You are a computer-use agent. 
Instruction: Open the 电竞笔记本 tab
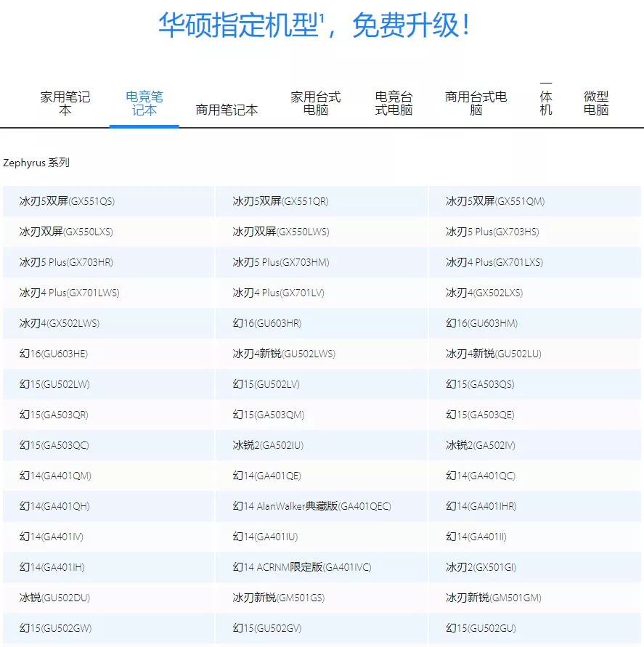coord(144,102)
